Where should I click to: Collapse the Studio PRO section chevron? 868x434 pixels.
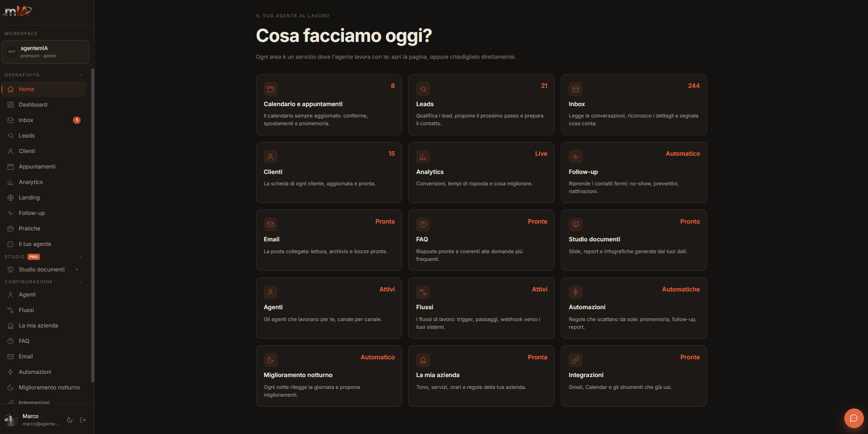click(81, 257)
